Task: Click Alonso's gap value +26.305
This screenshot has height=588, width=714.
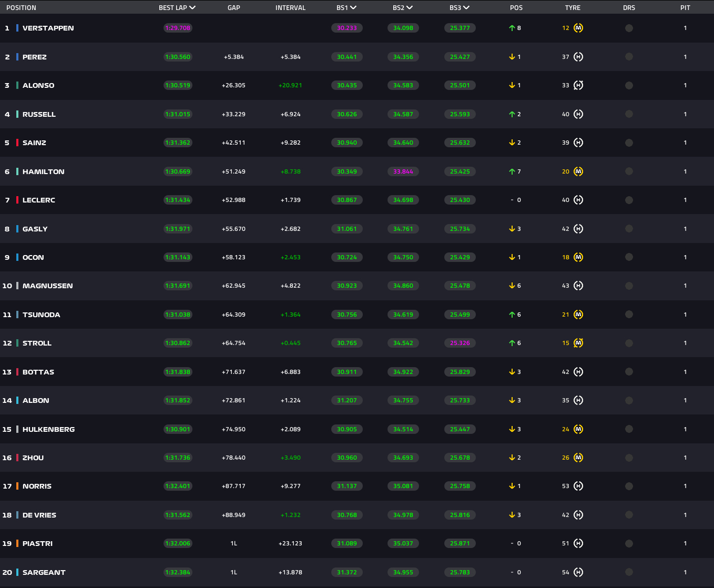Action: pyautogui.click(x=234, y=85)
